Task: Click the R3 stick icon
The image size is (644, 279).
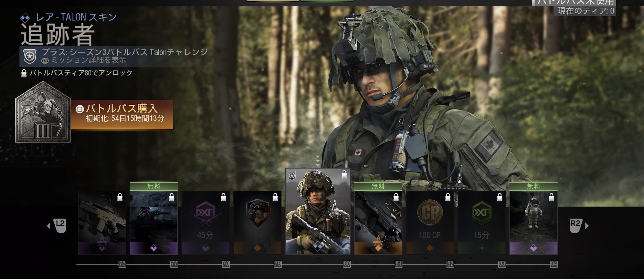Action: pos(45,61)
